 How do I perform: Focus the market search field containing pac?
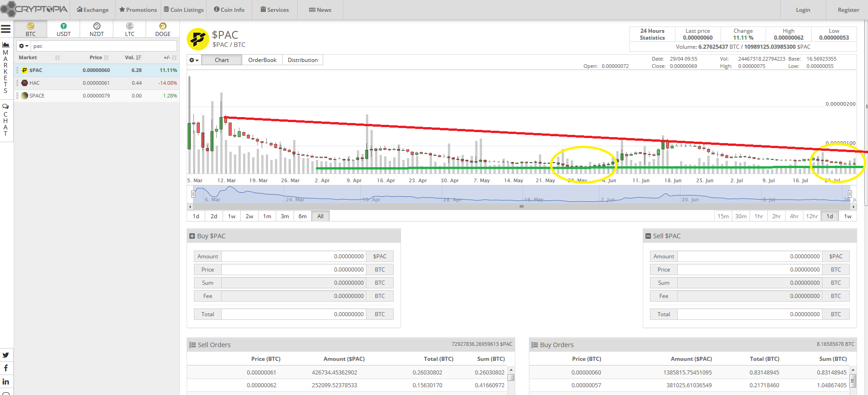(104, 46)
